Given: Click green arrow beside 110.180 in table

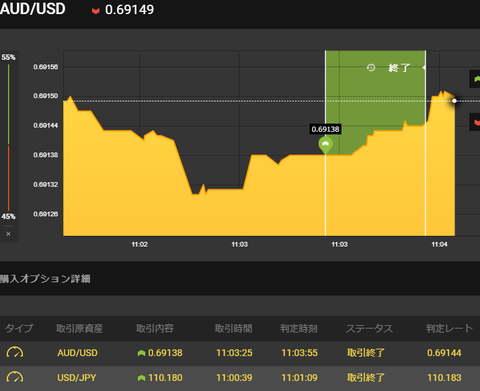Looking at the screenshot, I should 141,378.
